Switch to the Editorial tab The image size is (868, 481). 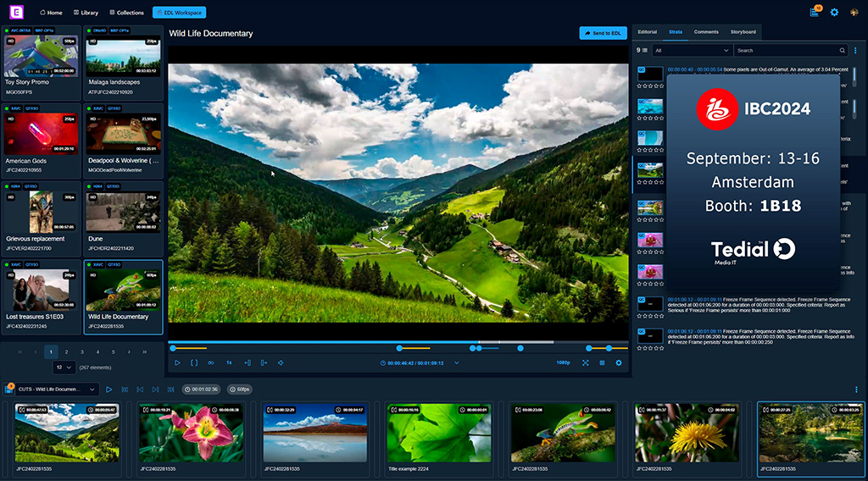coord(647,32)
